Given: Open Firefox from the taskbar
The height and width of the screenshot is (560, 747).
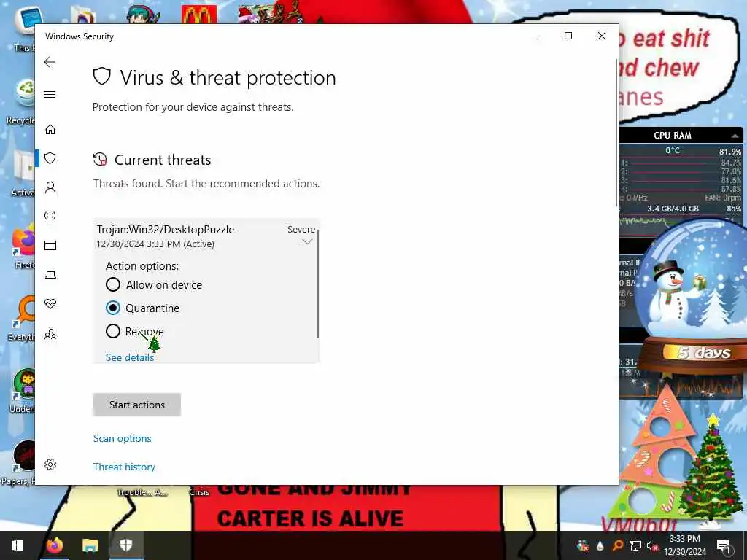Looking at the screenshot, I should pyautogui.click(x=55, y=545).
